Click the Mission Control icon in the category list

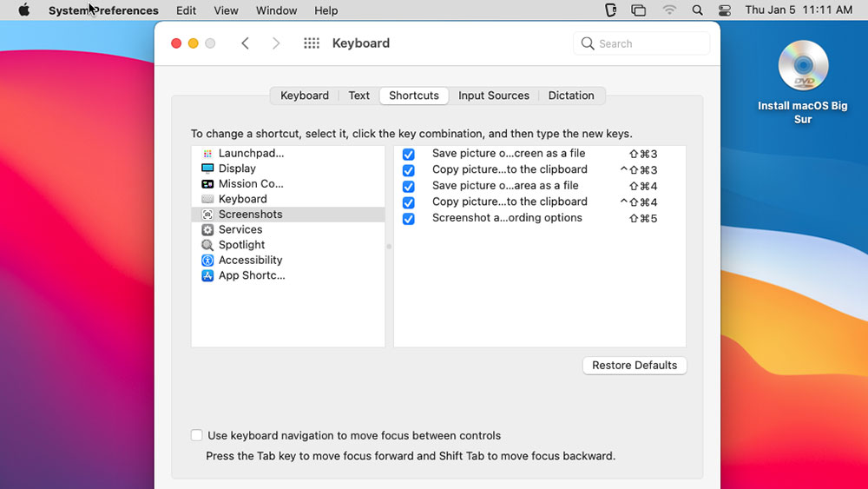(207, 184)
